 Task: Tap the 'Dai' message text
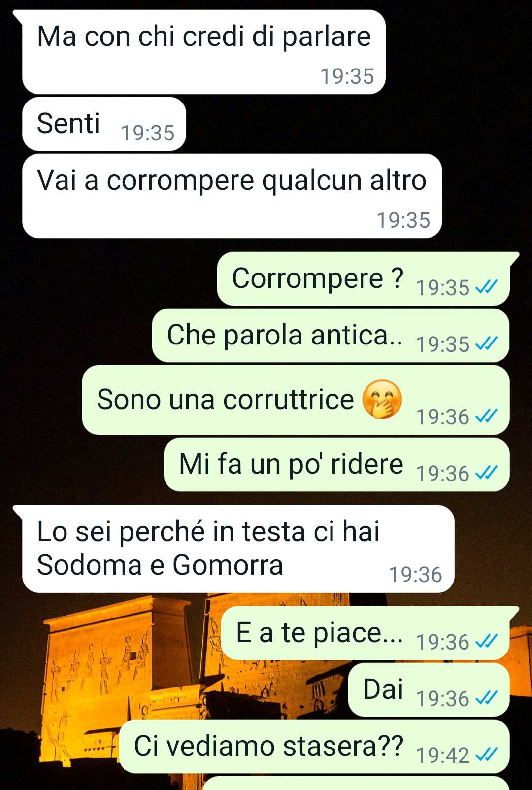click(x=383, y=689)
